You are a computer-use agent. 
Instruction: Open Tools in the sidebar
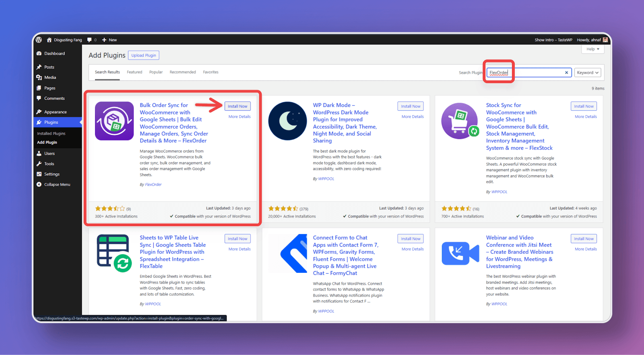click(49, 164)
